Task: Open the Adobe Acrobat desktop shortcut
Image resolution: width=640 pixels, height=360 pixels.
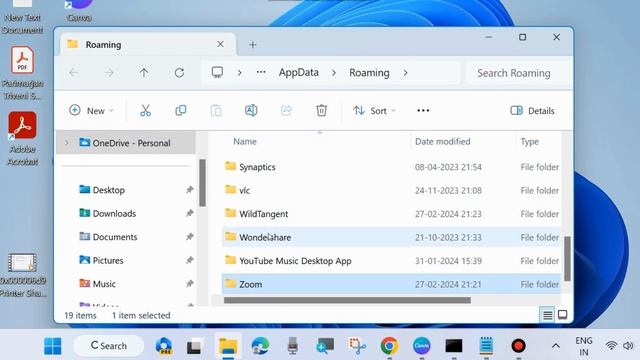Action: point(22,139)
